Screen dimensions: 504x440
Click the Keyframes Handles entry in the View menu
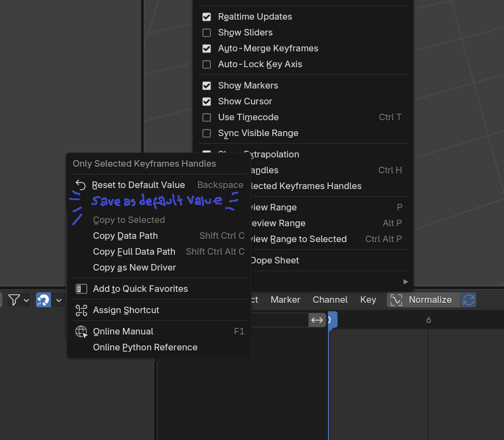pyautogui.click(x=330, y=186)
